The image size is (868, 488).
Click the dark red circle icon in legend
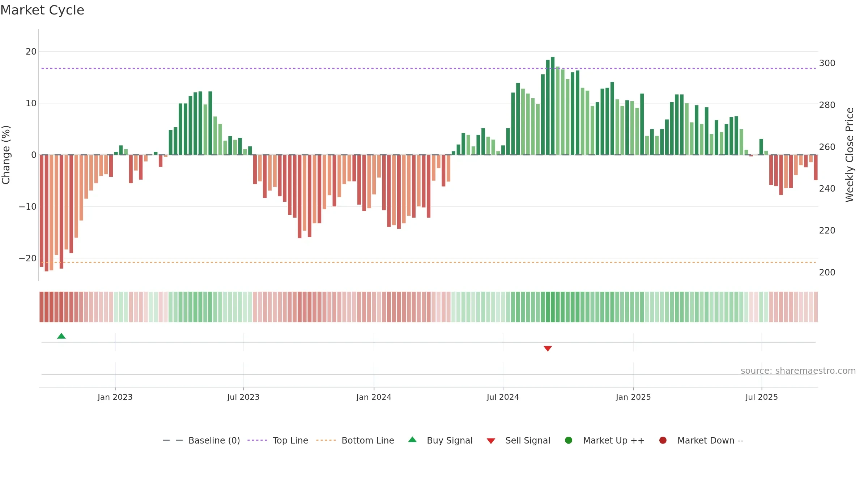[x=663, y=440]
